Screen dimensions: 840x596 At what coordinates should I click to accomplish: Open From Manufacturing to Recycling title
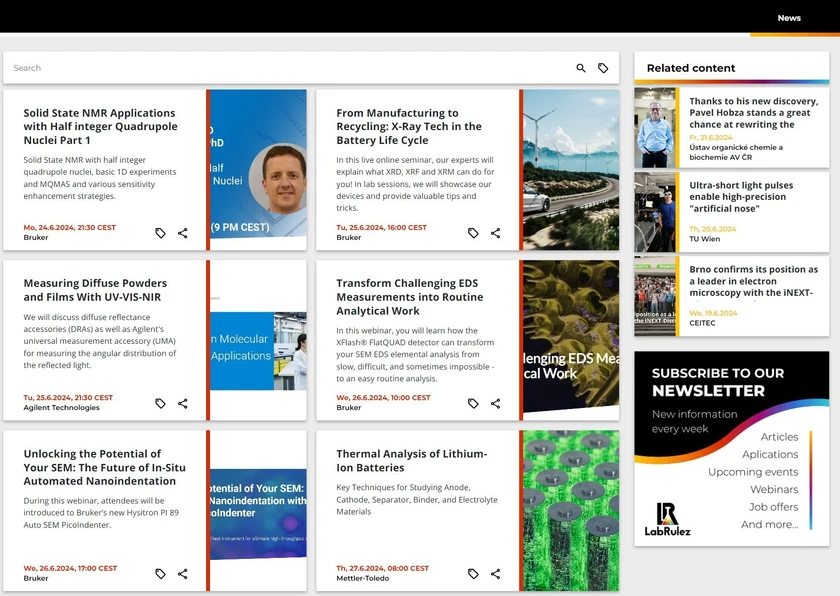409,126
